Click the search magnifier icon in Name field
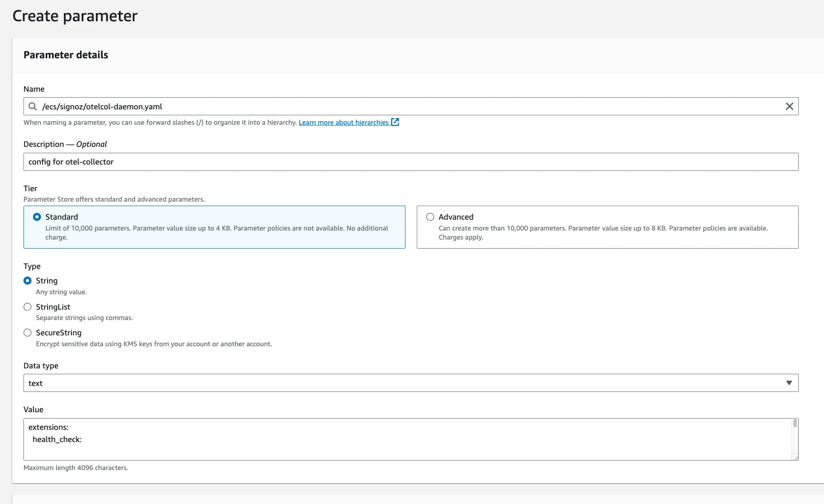 (x=33, y=106)
